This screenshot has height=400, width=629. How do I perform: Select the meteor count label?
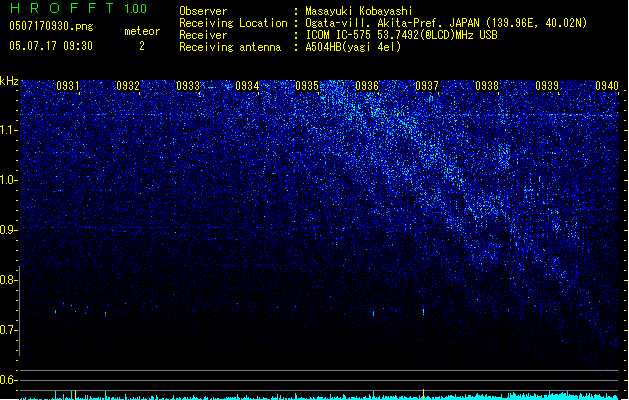coord(142,31)
